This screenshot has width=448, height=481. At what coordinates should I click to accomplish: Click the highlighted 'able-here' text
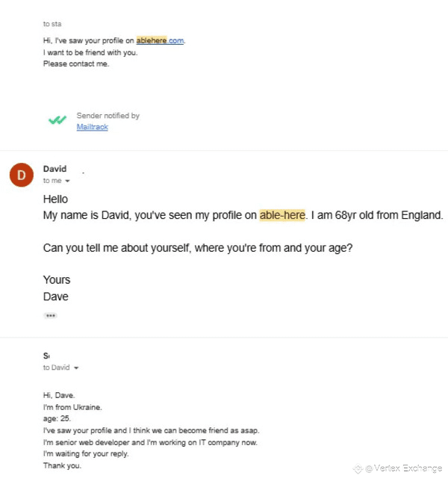[282, 215]
